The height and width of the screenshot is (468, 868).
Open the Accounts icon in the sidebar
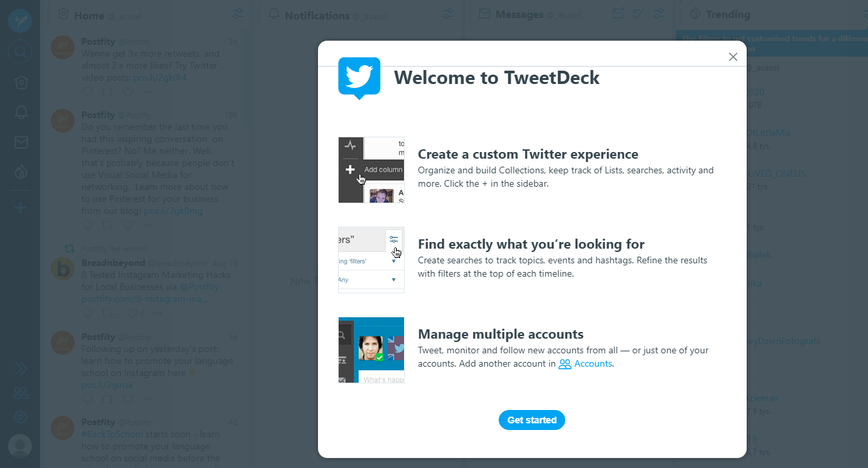pyautogui.click(x=21, y=393)
